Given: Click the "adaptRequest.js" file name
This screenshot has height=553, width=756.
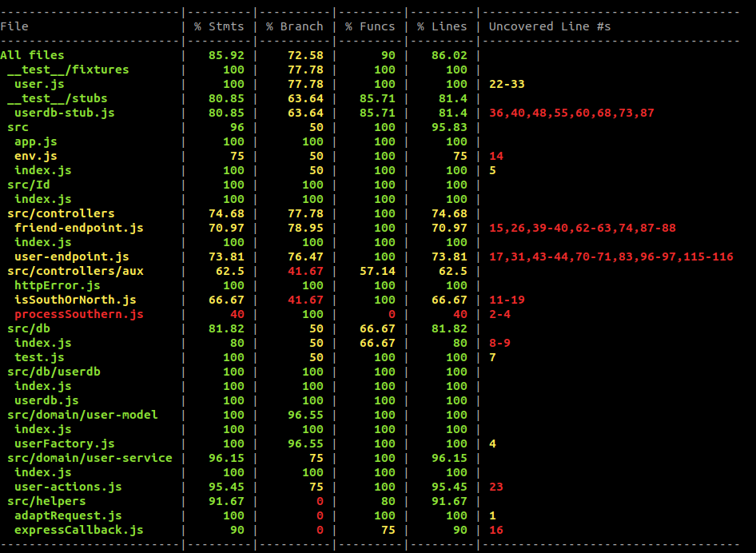Looking at the screenshot, I should point(68,516).
